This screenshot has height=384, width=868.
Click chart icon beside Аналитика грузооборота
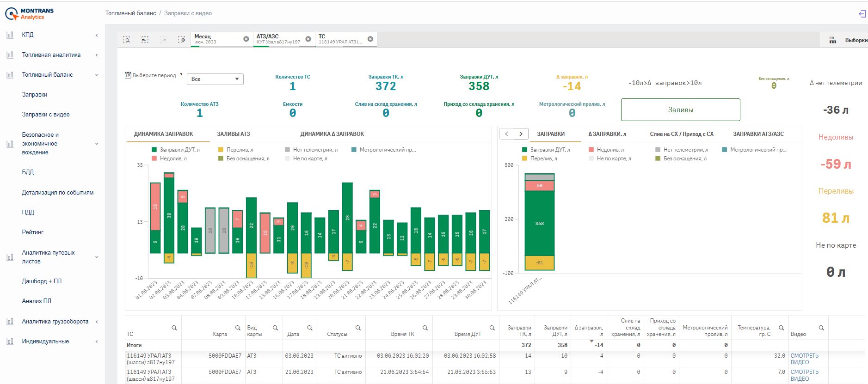[10, 322]
